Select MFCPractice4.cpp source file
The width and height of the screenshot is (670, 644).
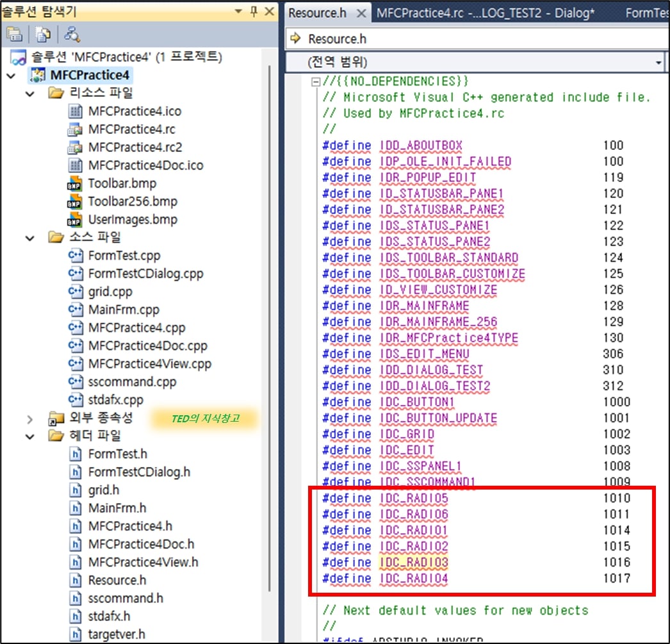coord(136,328)
